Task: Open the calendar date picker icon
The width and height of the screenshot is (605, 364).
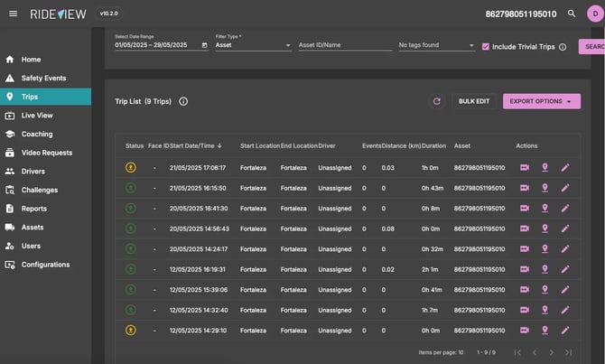Action: click(204, 45)
